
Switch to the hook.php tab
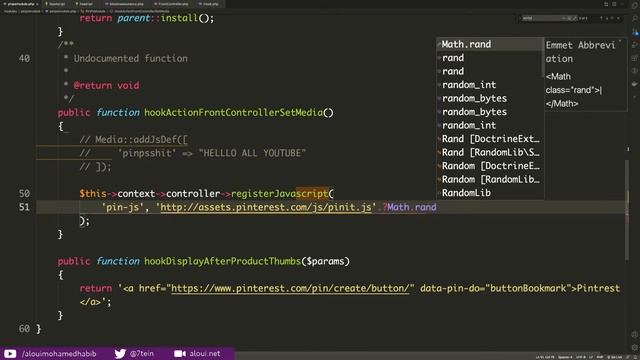click(209, 4)
